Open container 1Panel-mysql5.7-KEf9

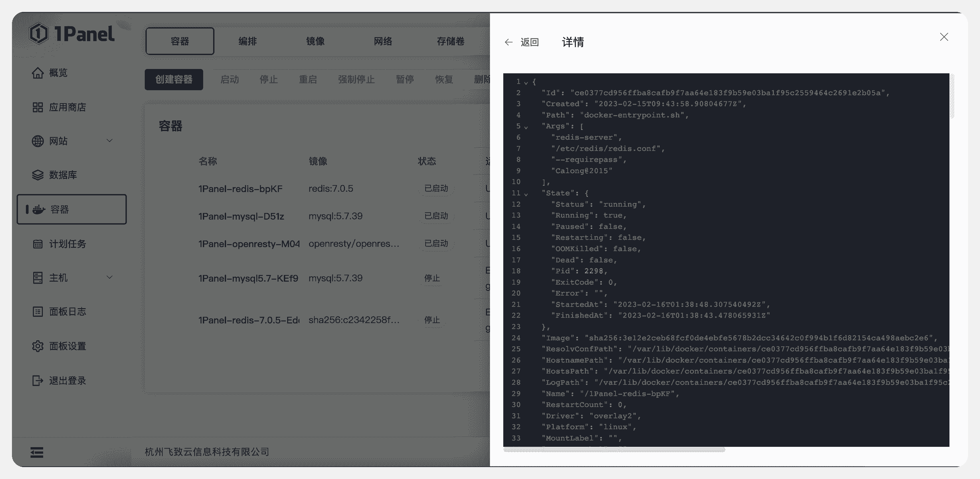248,278
